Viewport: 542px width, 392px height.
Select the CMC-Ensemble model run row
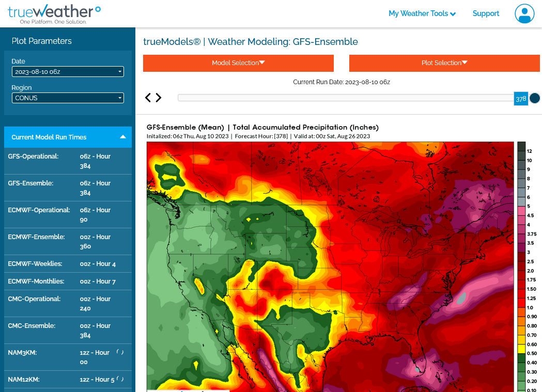tap(68, 331)
